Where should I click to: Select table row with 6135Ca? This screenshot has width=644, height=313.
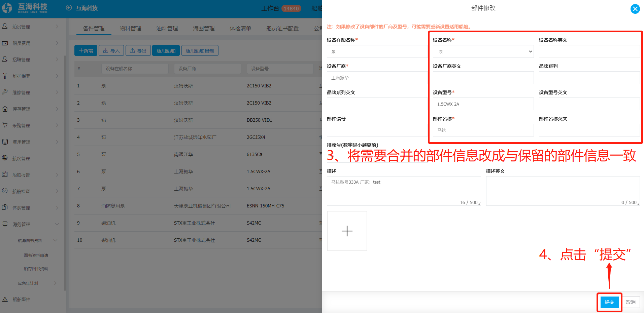click(x=198, y=154)
